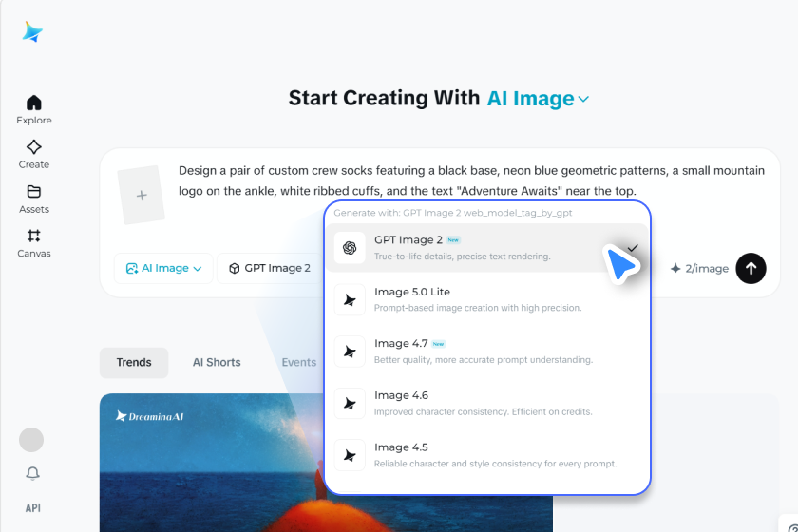The image size is (798, 532).
Task: Switch to the Trends tab
Action: click(134, 363)
